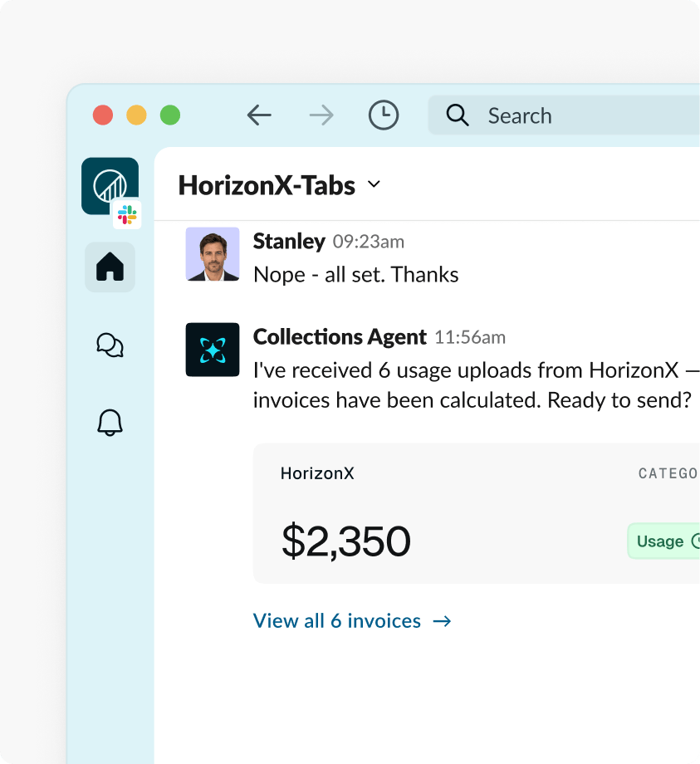Click the red close window button
The width and height of the screenshot is (700, 764).
click(103, 115)
